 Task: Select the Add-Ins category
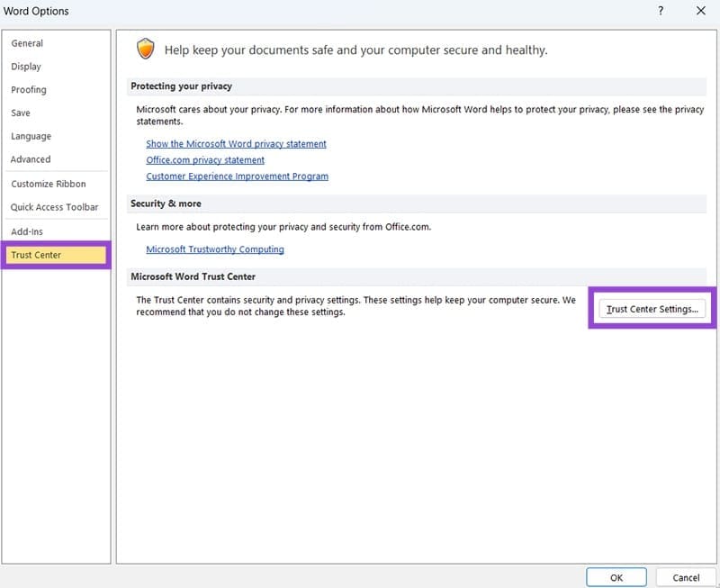pos(27,231)
